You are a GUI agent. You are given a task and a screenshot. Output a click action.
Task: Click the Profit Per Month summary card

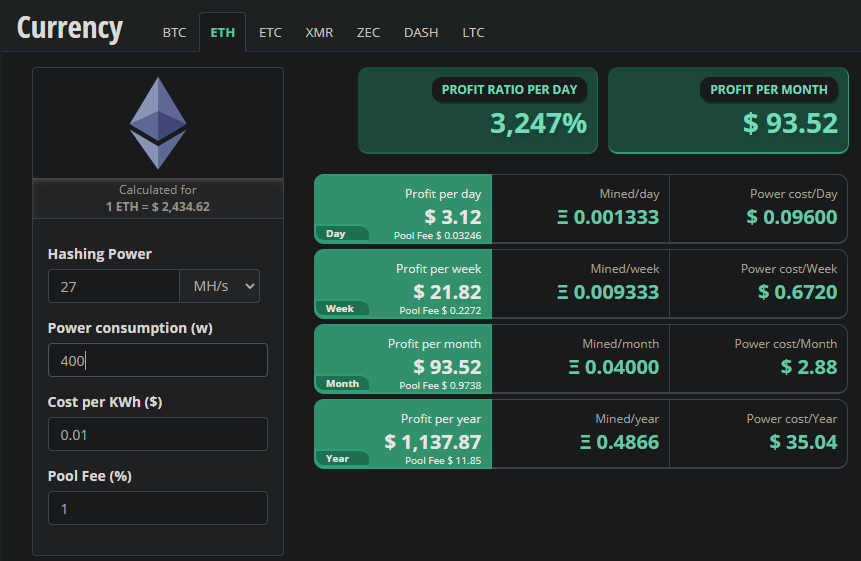tap(728, 110)
